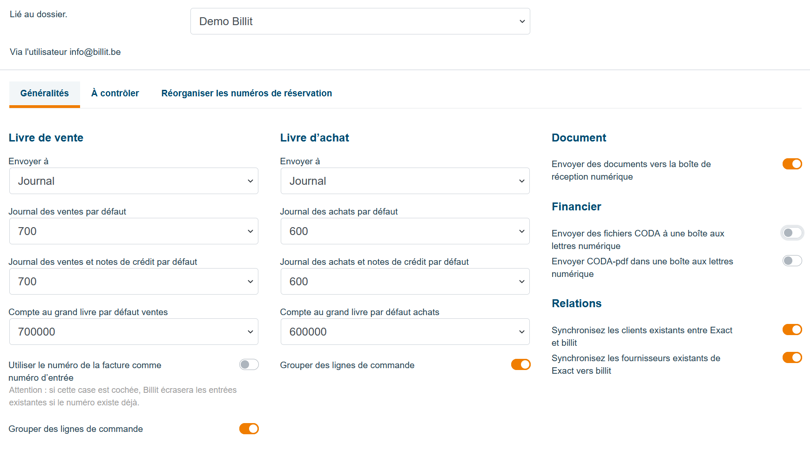
Task: Open the À contrôler tab
Action: click(115, 93)
